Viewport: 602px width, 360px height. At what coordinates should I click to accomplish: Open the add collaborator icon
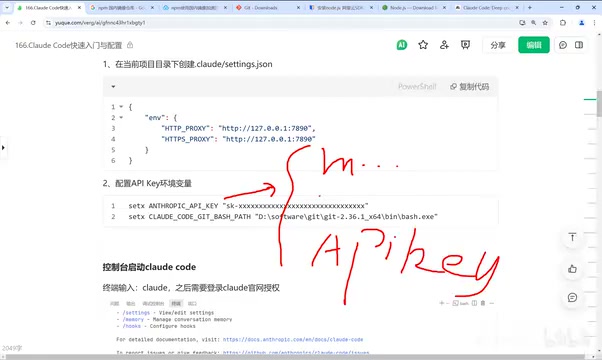click(x=444, y=45)
